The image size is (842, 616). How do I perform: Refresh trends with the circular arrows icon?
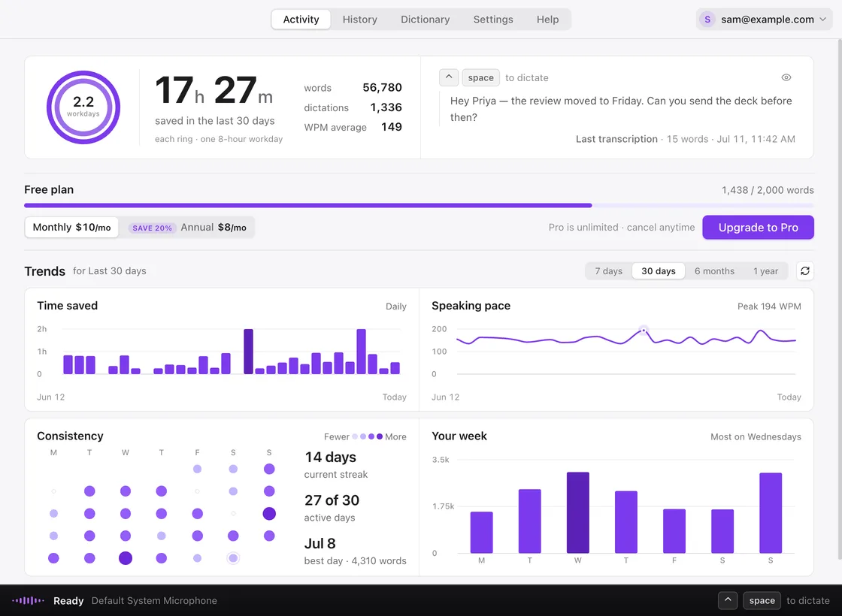coord(804,271)
